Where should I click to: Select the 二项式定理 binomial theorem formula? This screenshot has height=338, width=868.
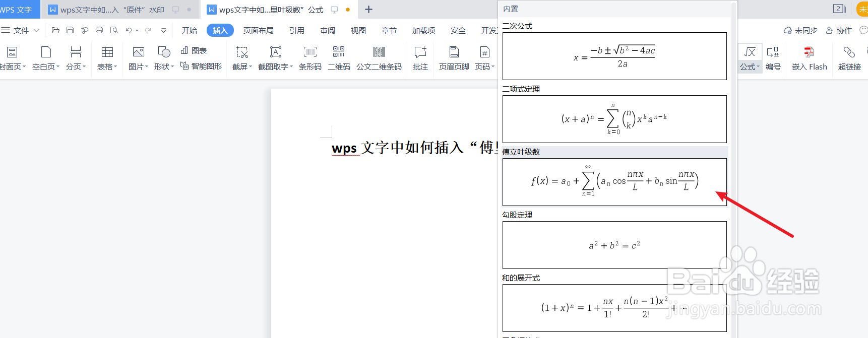click(614, 119)
